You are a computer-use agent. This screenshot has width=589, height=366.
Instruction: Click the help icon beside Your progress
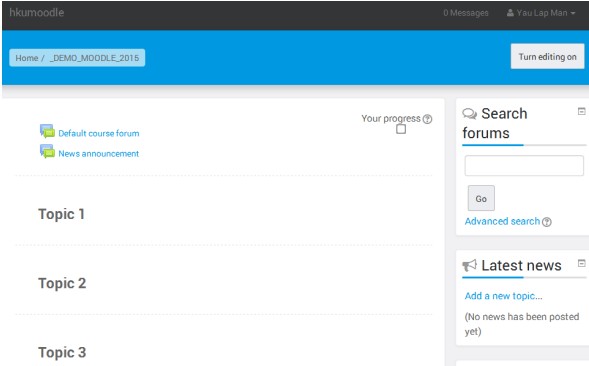pos(427,119)
